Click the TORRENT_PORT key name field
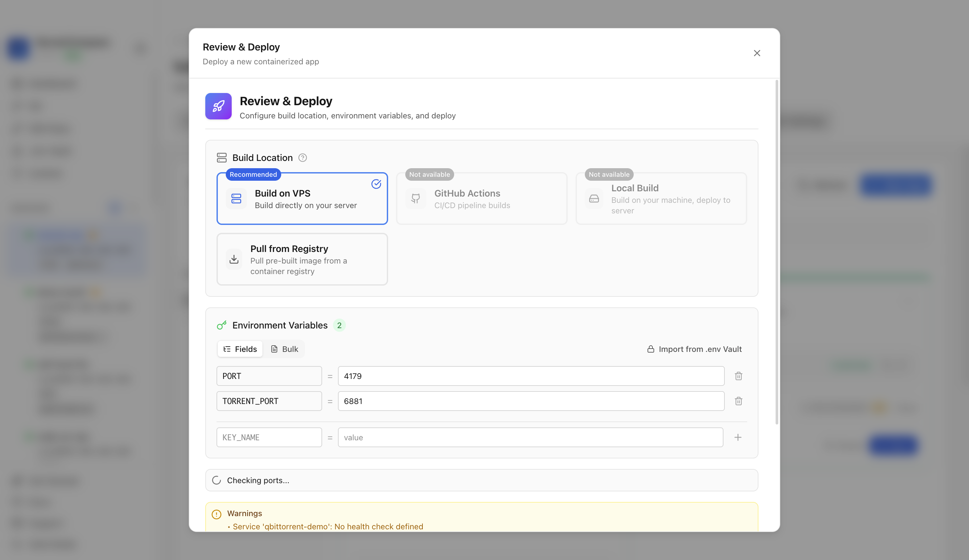Image resolution: width=969 pixels, height=560 pixels. [269, 401]
